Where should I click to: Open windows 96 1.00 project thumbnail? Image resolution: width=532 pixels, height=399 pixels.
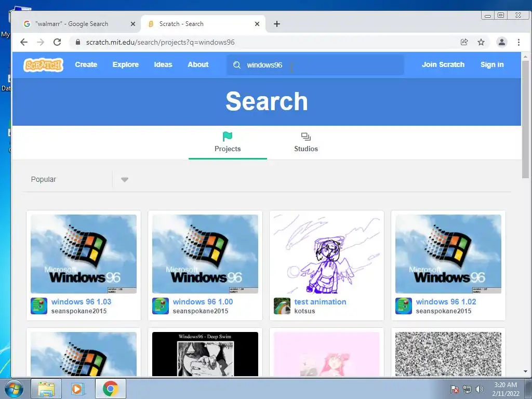[x=205, y=254]
